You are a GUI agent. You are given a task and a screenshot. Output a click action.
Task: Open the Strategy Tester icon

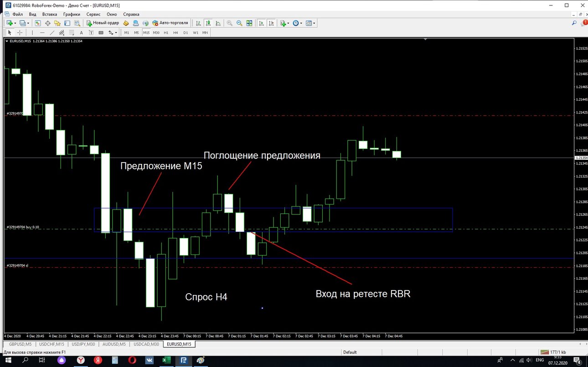point(77,23)
